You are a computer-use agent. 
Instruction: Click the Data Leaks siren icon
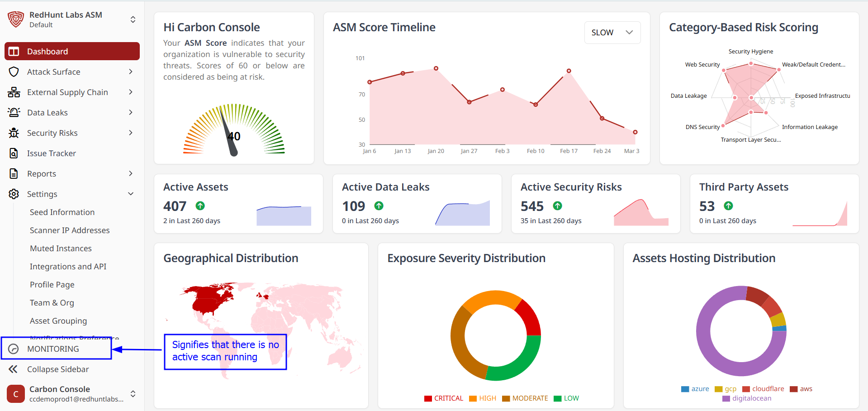(14, 113)
